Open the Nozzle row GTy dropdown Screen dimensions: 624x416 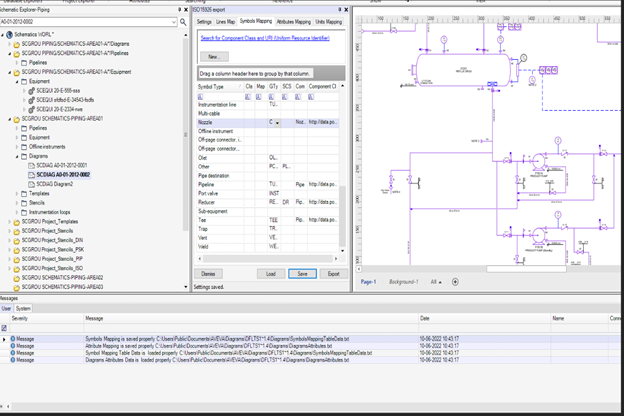click(277, 123)
